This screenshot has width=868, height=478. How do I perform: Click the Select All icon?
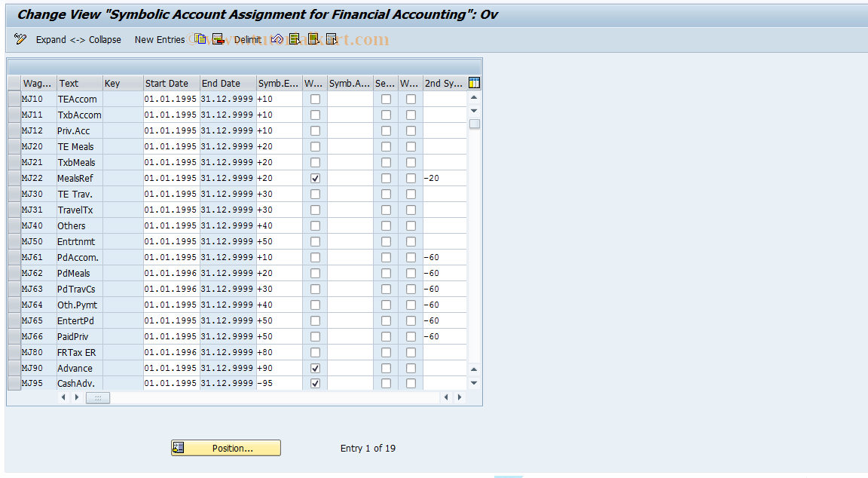295,38
